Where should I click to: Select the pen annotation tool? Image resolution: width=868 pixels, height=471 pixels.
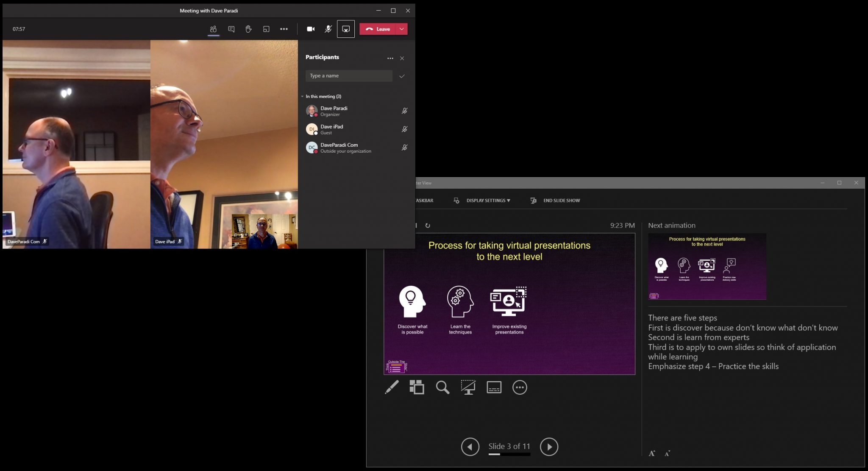[x=392, y=387]
